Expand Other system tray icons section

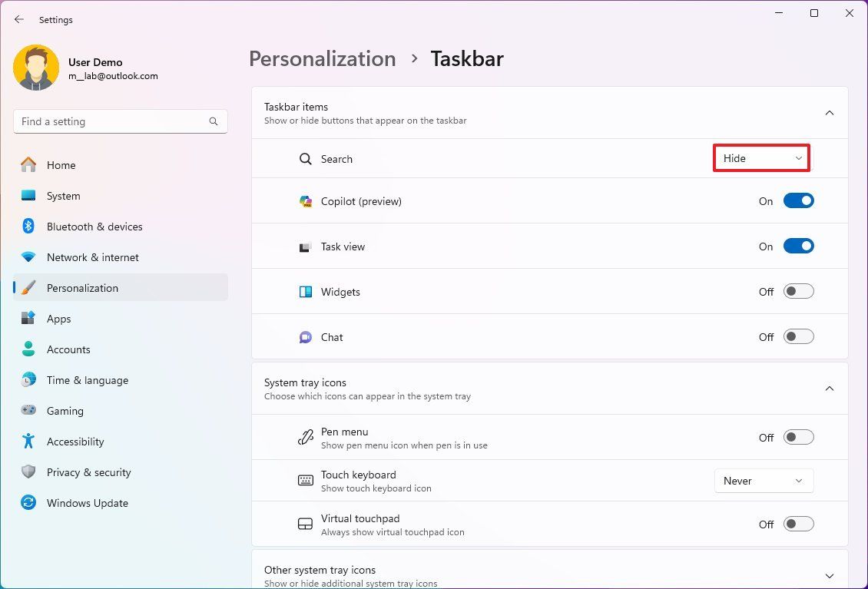coord(829,574)
